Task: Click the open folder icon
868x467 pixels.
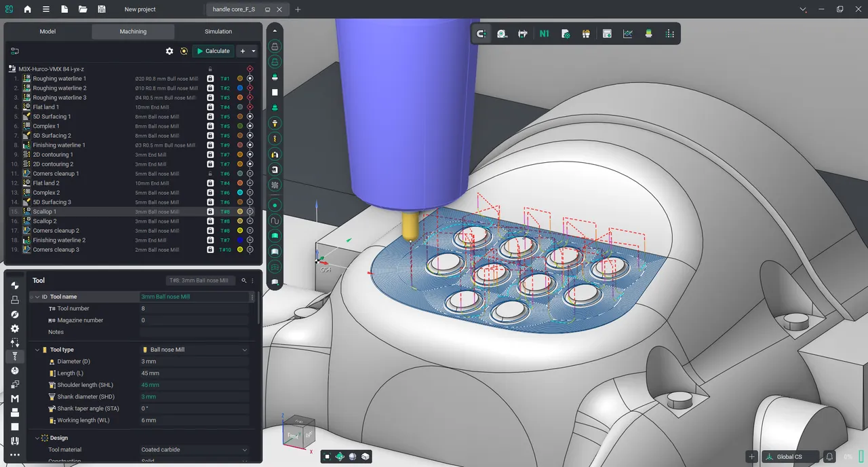Action: point(83,10)
